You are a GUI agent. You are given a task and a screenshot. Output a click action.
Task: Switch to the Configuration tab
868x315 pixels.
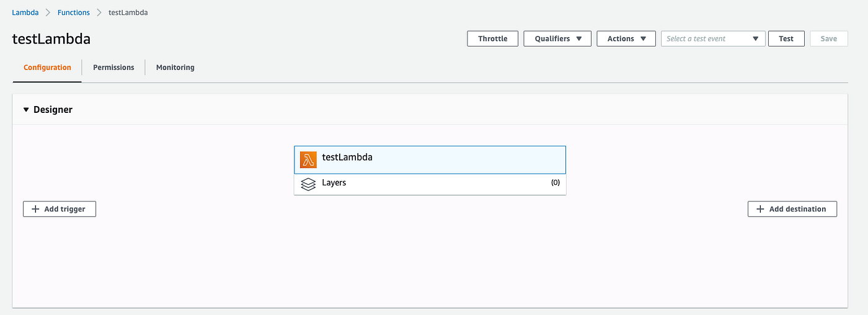tap(47, 68)
